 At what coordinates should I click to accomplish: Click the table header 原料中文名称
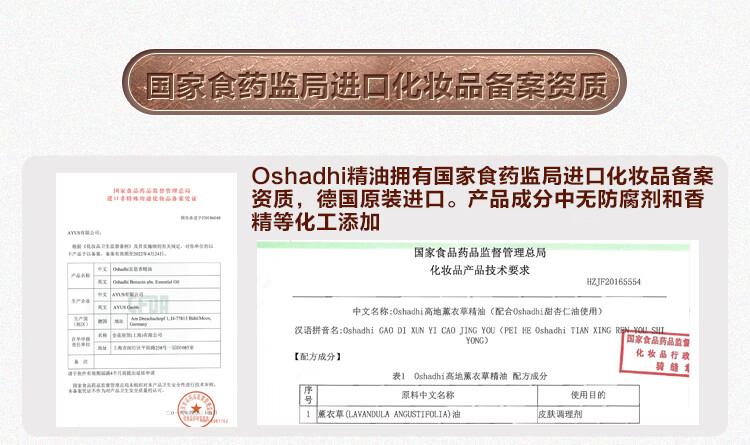428,395
